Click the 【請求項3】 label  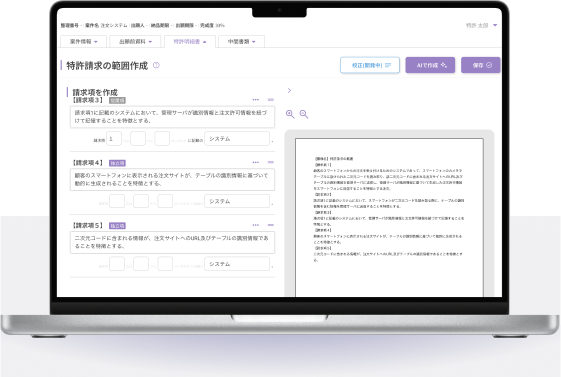coord(88,100)
